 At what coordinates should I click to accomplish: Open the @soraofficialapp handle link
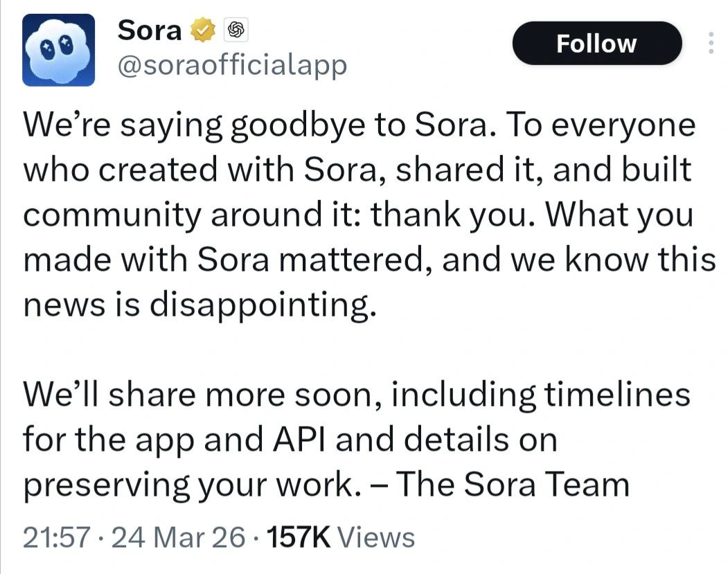233,66
